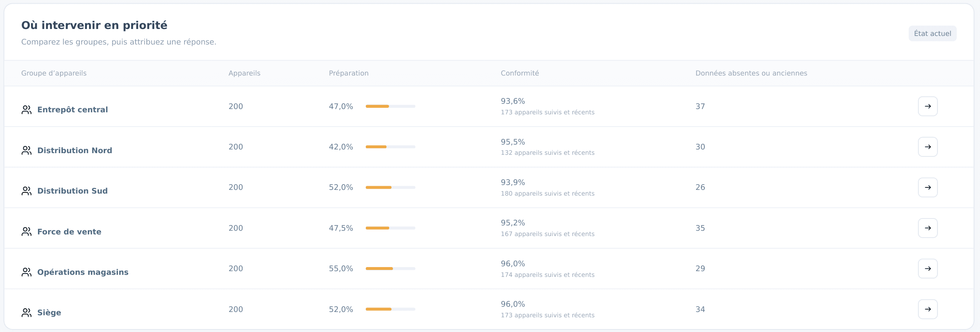This screenshot has width=980, height=332.
Task: Select the Opérations magasins group name
Action: pyautogui.click(x=83, y=272)
